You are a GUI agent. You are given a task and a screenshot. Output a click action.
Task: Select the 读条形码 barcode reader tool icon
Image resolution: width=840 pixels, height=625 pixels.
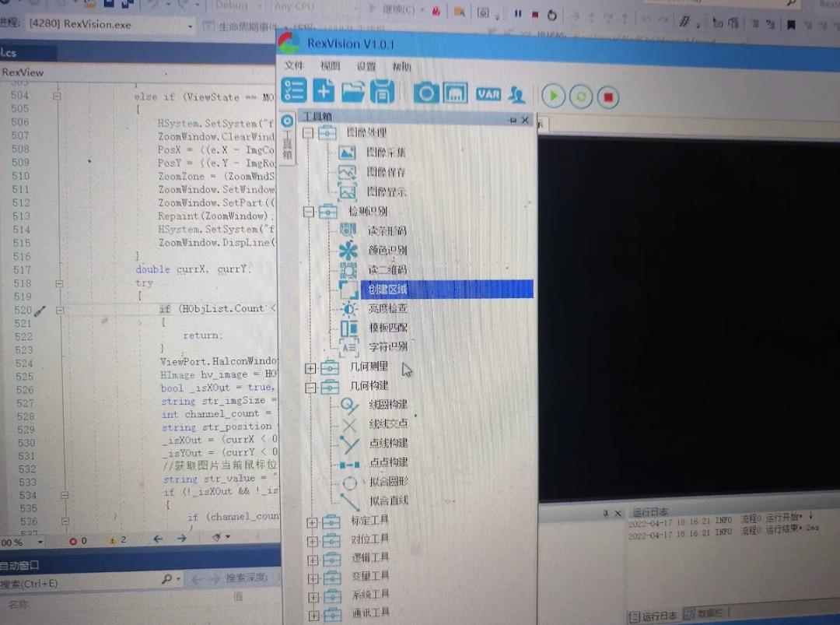[348, 230]
